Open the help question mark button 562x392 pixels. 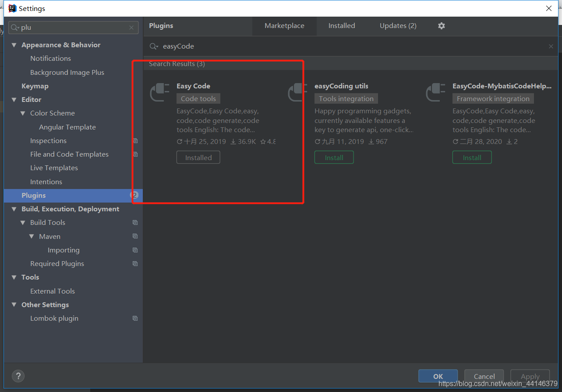coord(18,376)
